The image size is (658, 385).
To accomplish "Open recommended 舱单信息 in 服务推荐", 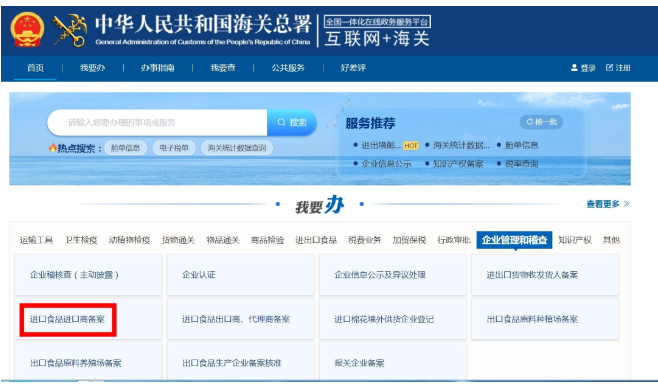I will [522, 145].
